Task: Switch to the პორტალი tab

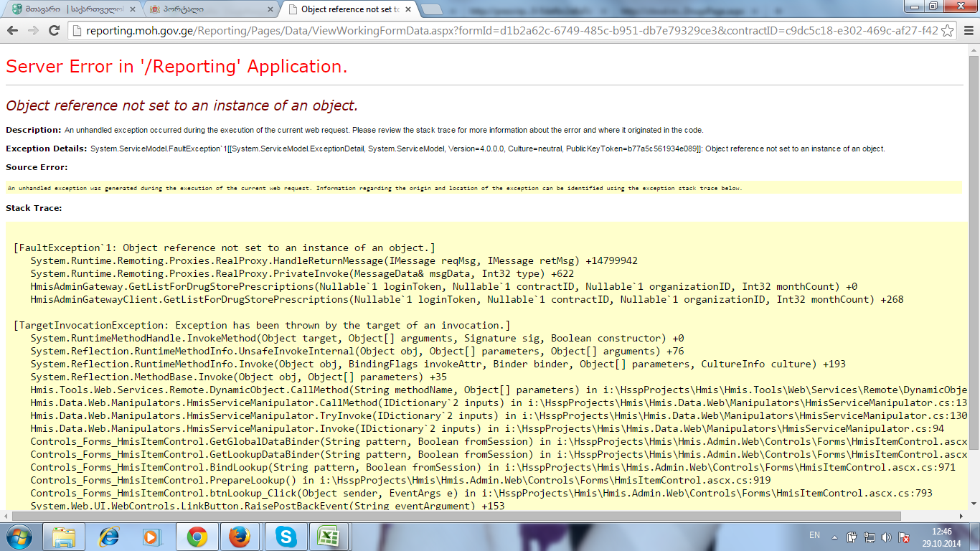Action: click(x=208, y=9)
